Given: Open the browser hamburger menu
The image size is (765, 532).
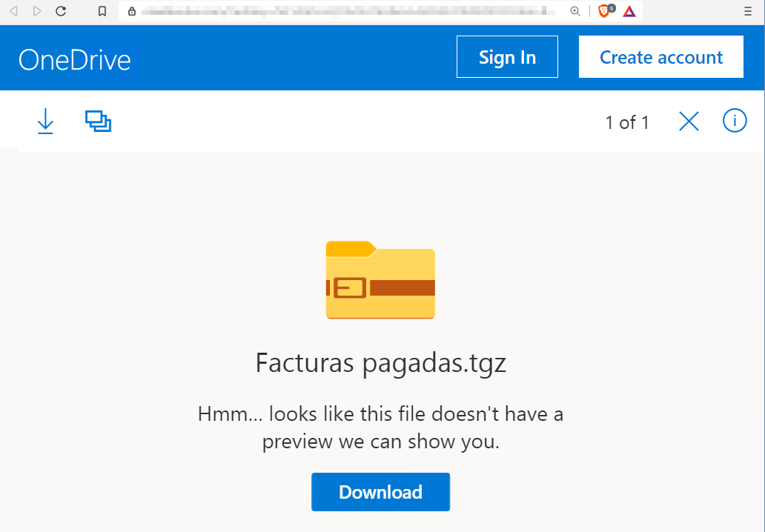Looking at the screenshot, I should coord(747,11).
